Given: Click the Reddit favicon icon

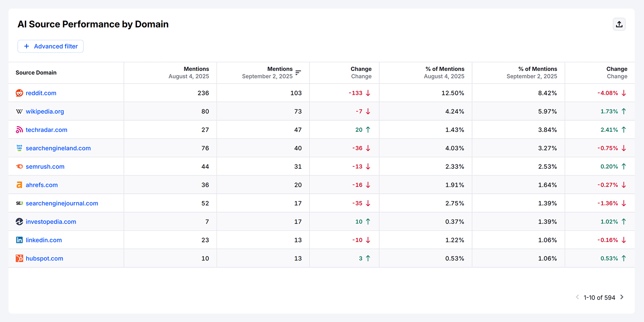Looking at the screenshot, I should click(19, 93).
